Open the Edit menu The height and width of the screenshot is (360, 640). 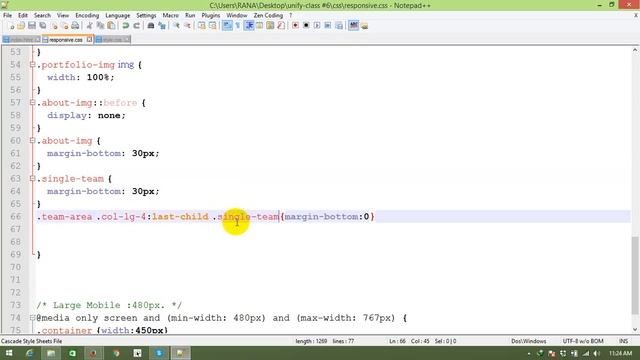point(23,16)
